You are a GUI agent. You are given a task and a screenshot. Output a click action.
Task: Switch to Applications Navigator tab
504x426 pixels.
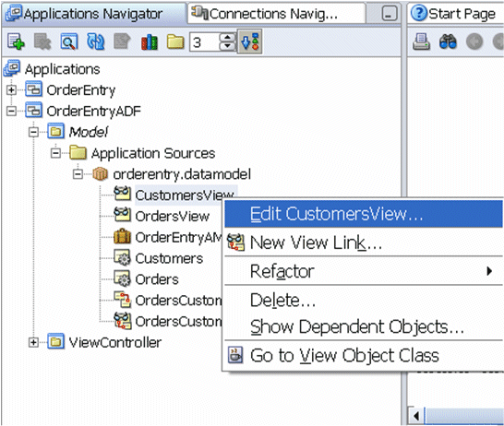click(x=93, y=14)
